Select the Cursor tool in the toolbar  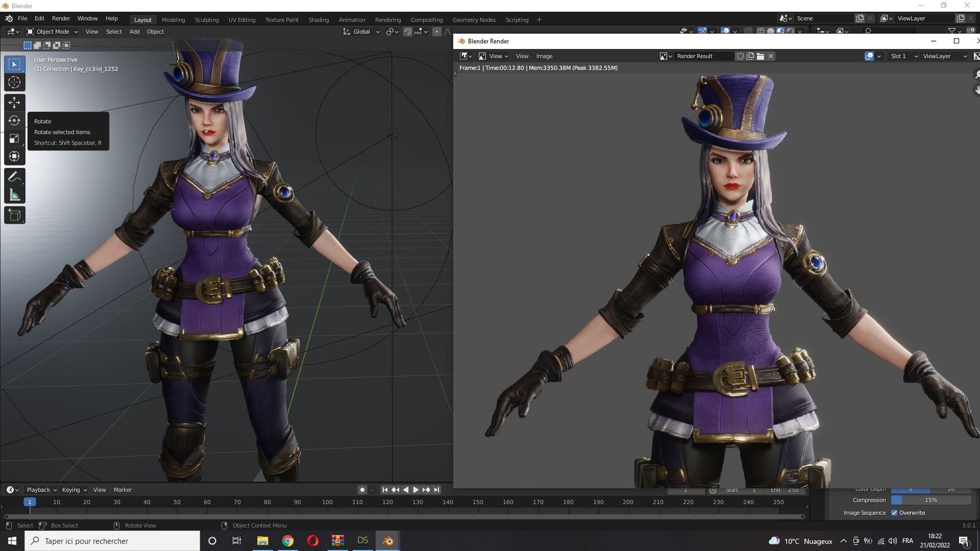click(x=15, y=82)
